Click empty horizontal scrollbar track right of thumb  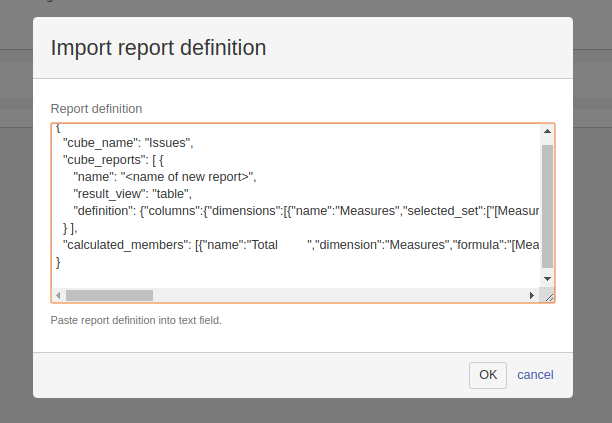pyautogui.click(x=340, y=296)
